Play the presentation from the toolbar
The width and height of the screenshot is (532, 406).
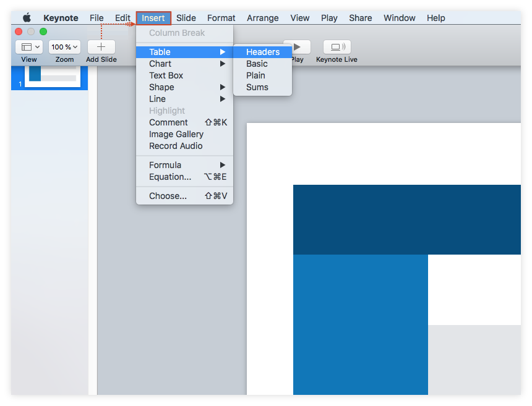click(297, 47)
